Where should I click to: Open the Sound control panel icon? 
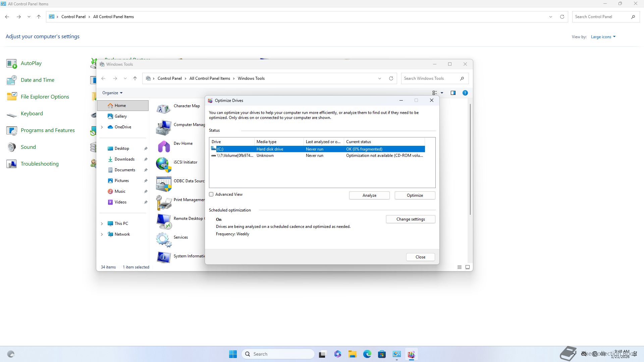11,147
